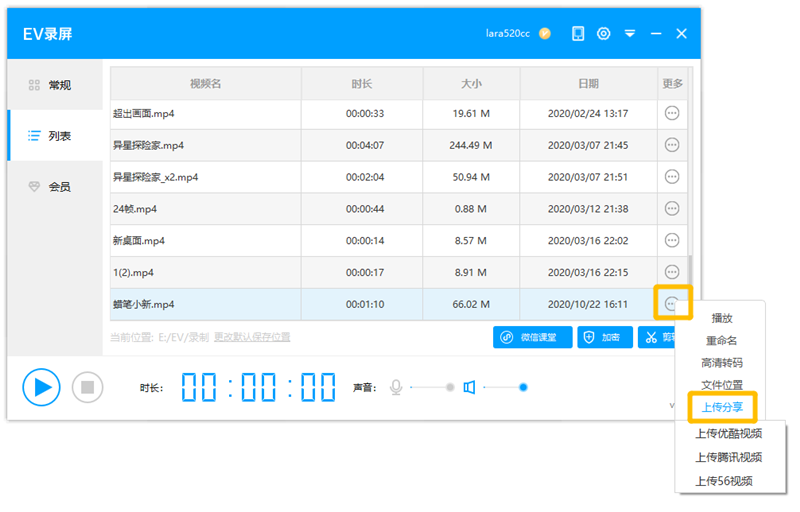Switch to the 会员 tab
This screenshot has width=800, height=512.
coord(55,187)
